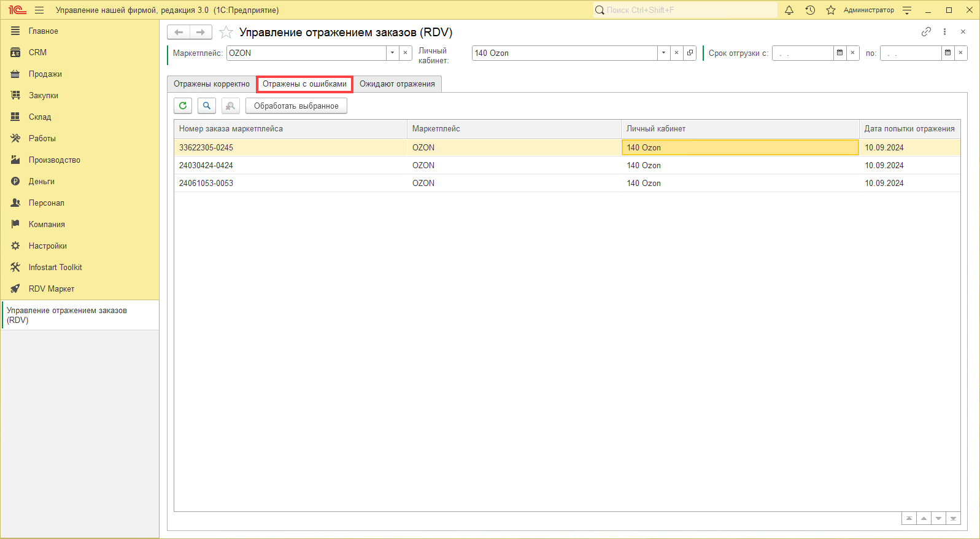Expand the Маркетплейс dropdown list
The image size is (980, 539).
(393, 53)
